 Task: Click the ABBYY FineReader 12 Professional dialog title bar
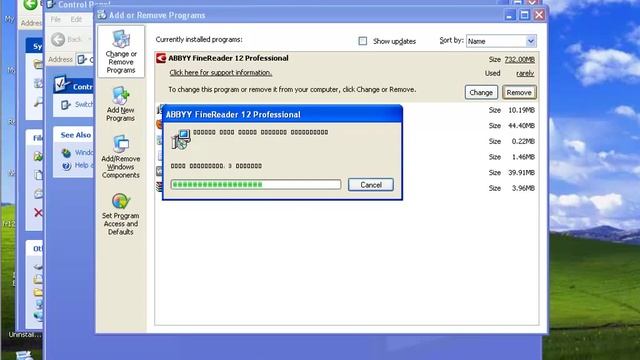pos(282,114)
